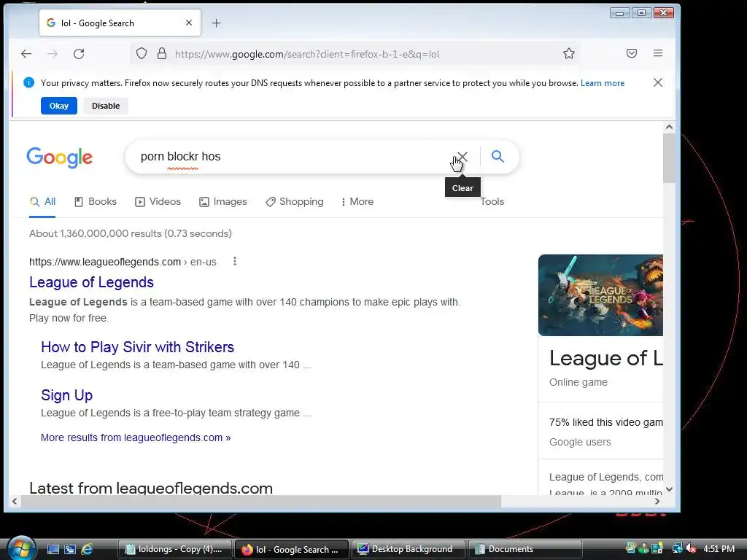This screenshot has width=747, height=560.
Task: Launch Internet Explorer from quick launch
Action: pyautogui.click(x=87, y=549)
